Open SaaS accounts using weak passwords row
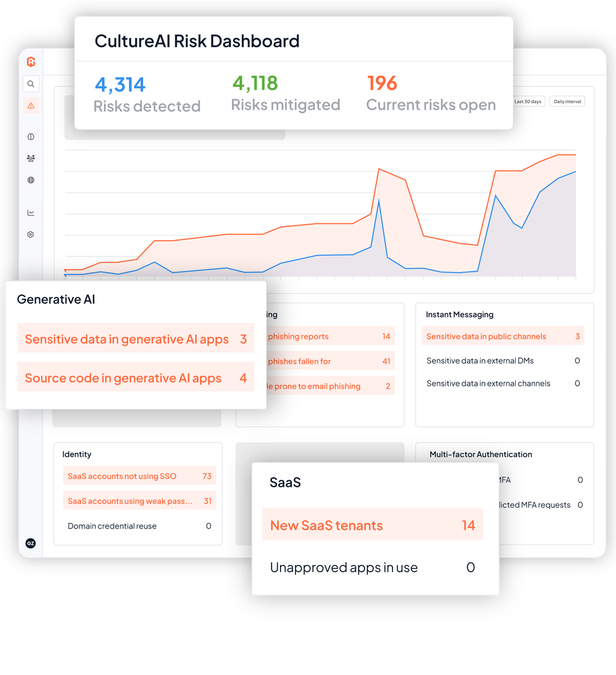Image resolution: width=616 pixels, height=675 pixels. tap(139, 501)
